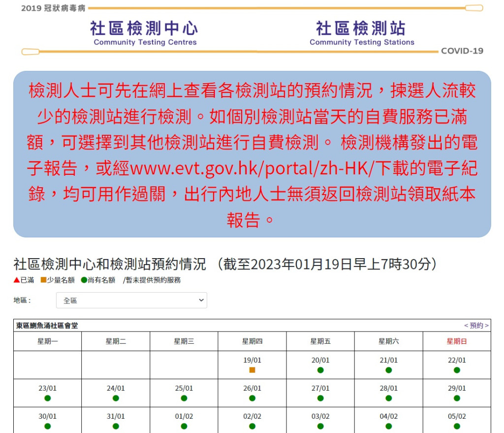Select the green dot under 22/01 Sunday

click(x=457, y=370)
